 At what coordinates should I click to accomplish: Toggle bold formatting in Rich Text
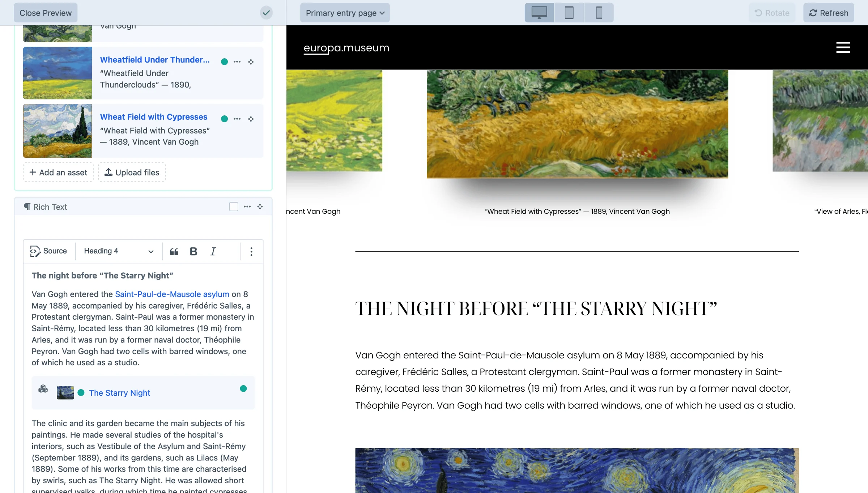[193, 251]
